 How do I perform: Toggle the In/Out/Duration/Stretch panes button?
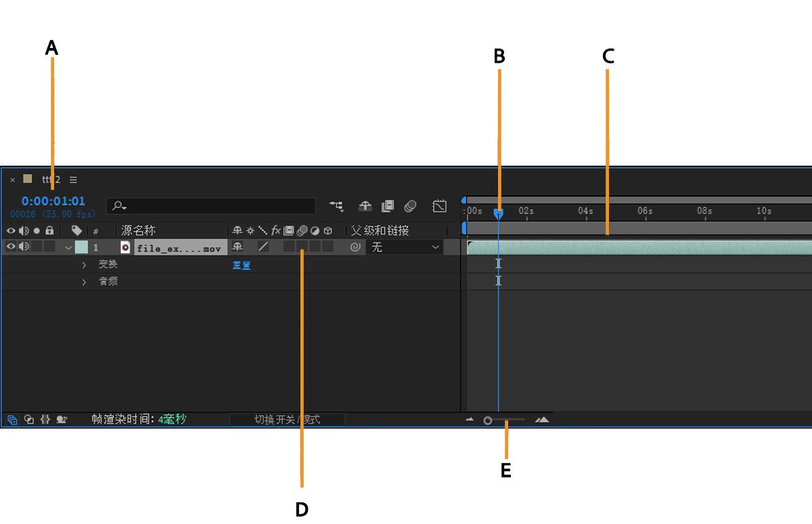click(45, 419)
